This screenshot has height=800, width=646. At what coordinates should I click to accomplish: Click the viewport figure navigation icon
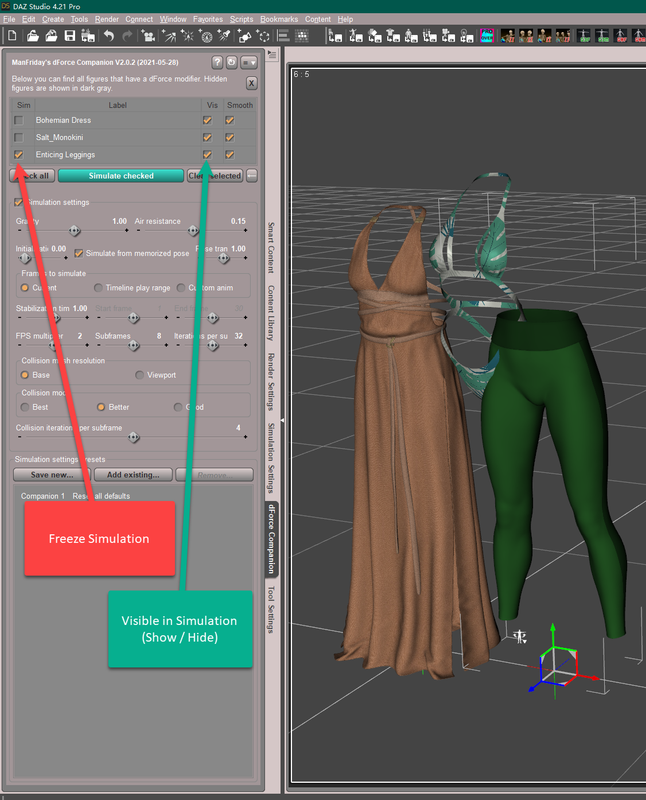point(520,636)
